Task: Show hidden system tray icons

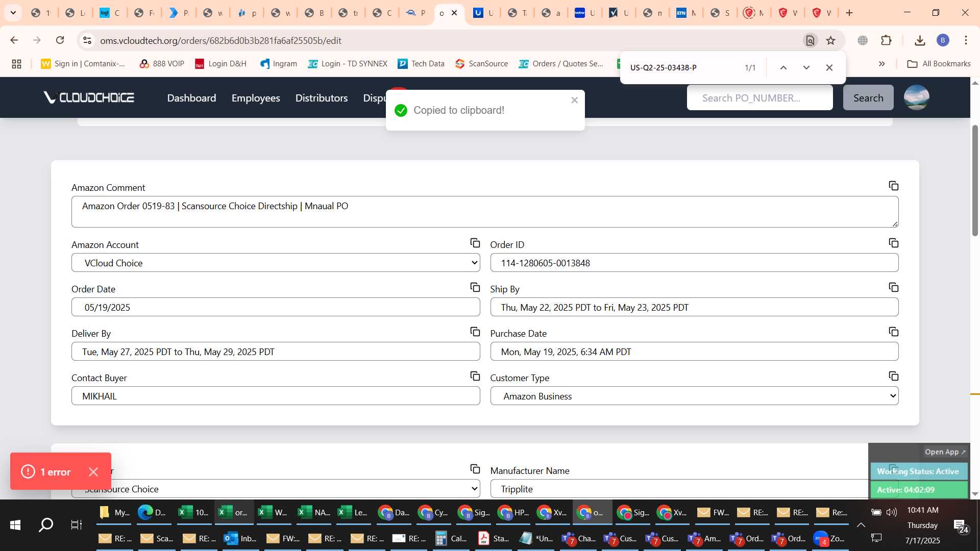Action: pyautogui.click(x=861, y=524)
